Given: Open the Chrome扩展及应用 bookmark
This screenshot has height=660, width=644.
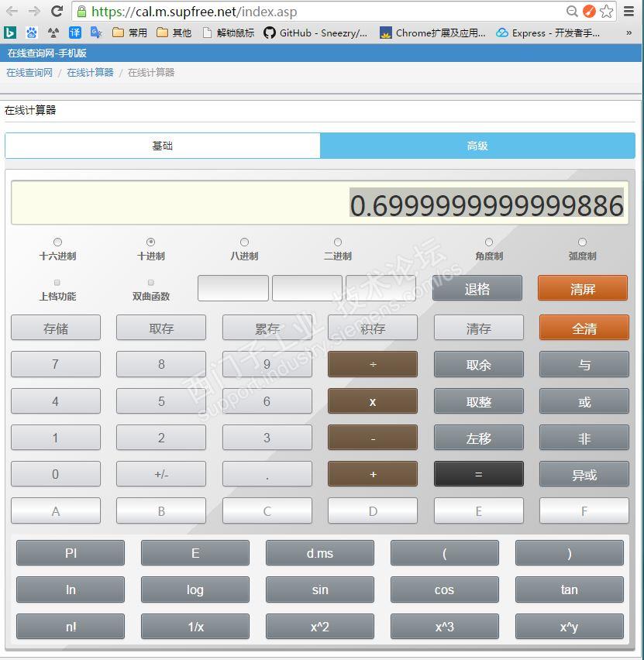Looking at the screenshot, I should point(432,33).
